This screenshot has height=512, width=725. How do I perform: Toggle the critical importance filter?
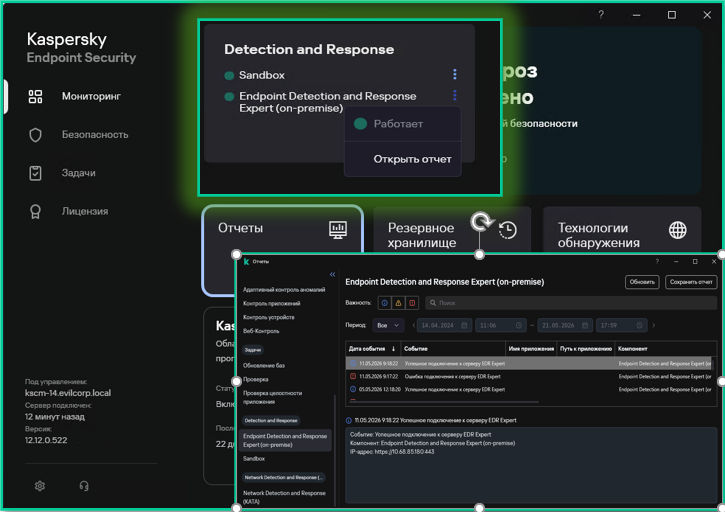(412, 303)
